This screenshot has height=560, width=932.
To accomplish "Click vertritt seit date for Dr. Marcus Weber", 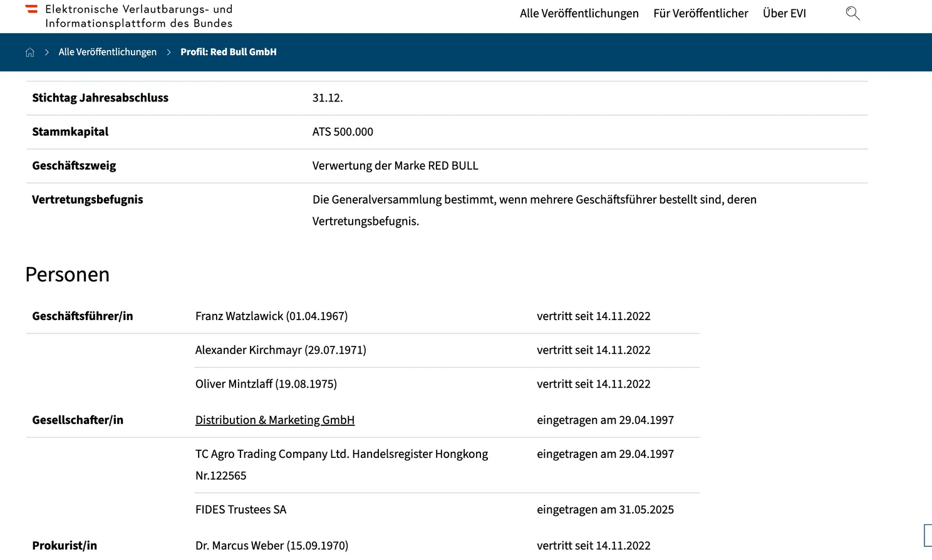I will point(594,546).
